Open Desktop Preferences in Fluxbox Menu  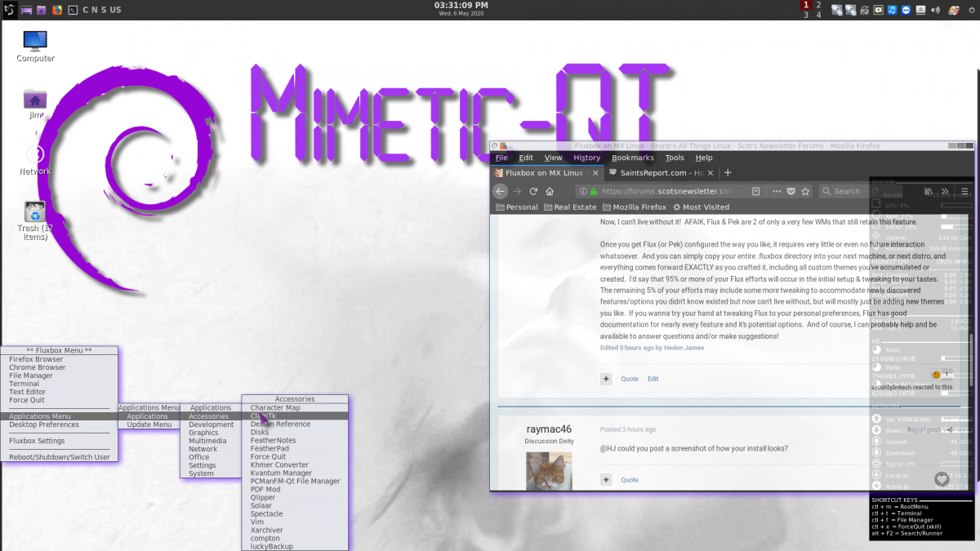[60, 424]
